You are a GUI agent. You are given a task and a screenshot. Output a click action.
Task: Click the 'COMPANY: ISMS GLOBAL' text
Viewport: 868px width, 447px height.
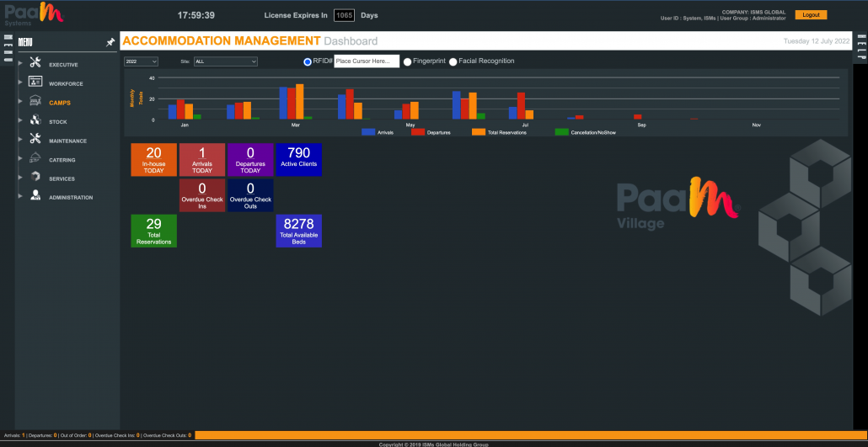pyautogui.click(x=753, y=12)
